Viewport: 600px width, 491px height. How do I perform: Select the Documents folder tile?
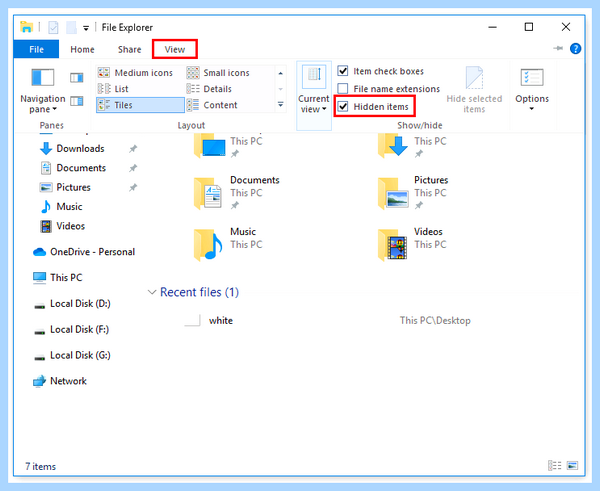(237, 193)
